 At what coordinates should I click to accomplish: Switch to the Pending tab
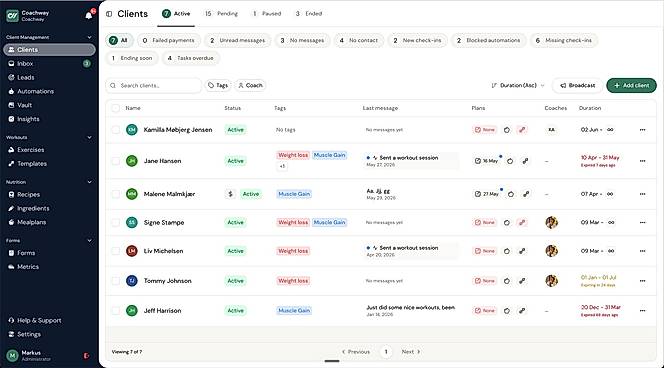point(221,14)
